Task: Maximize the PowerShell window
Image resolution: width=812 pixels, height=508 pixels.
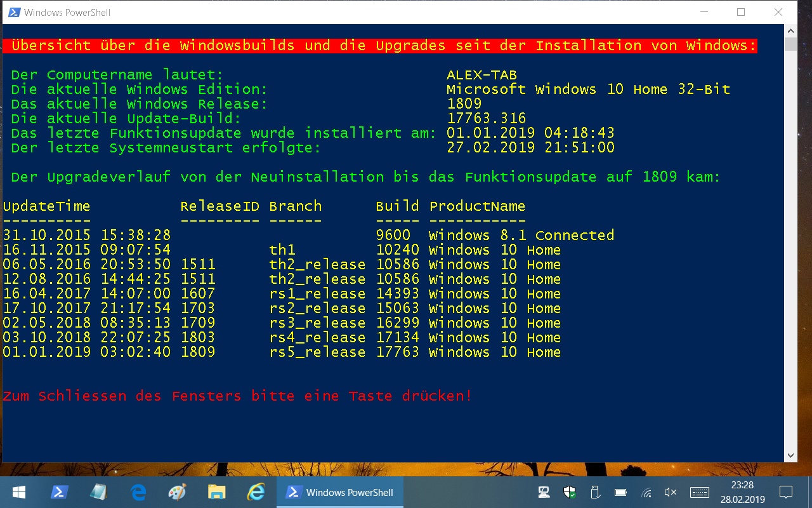Action: (x=741, y=12)
